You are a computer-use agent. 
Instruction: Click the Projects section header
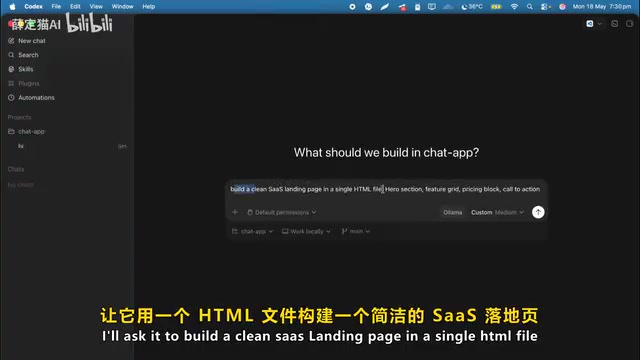19,117
